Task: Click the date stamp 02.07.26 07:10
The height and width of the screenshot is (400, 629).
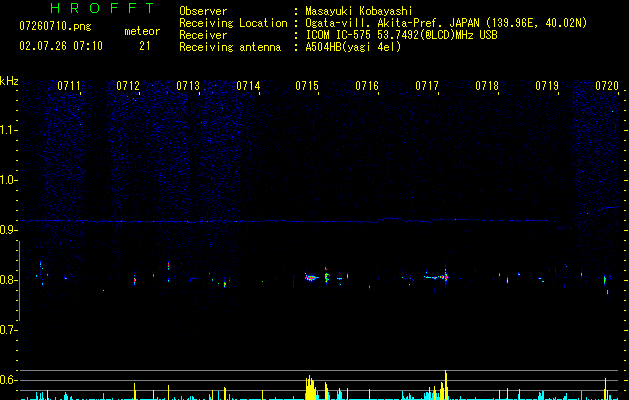Action: pos(61,46)
